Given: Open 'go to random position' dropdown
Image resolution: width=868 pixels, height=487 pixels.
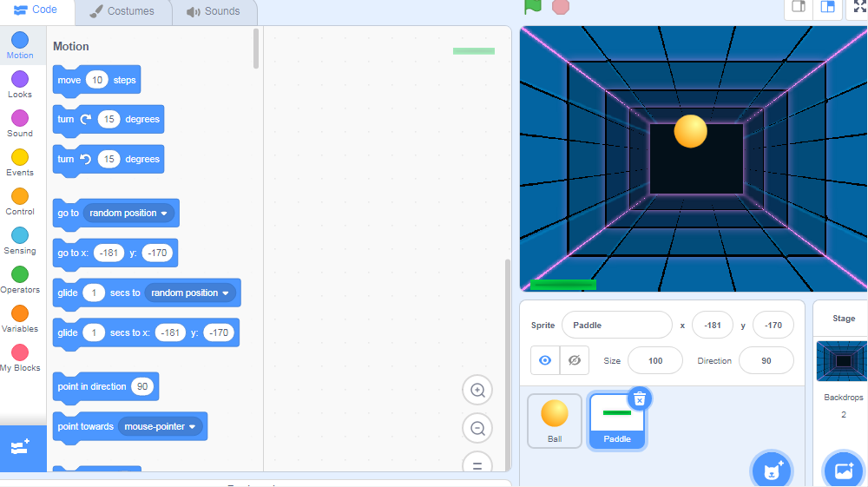Looking at the screenshot, I should click(128, 213).
